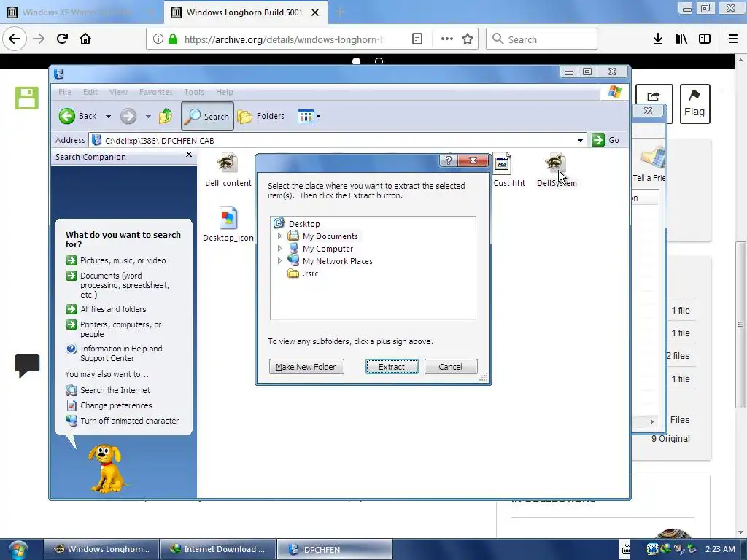747x560 pixels.
Task: Open the File menu
Action: click(x=65, y=92)
